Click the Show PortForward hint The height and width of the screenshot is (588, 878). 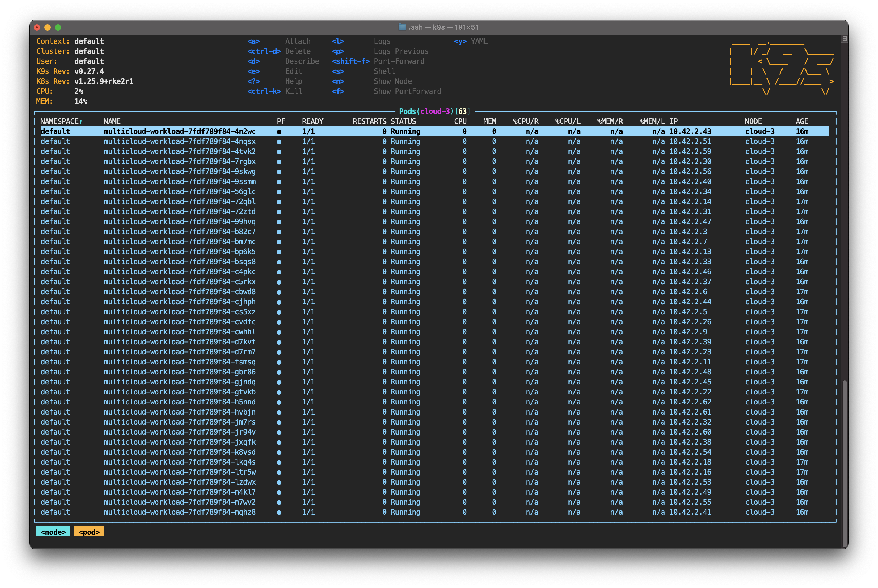pyautogui.click(x=407, y=91)
